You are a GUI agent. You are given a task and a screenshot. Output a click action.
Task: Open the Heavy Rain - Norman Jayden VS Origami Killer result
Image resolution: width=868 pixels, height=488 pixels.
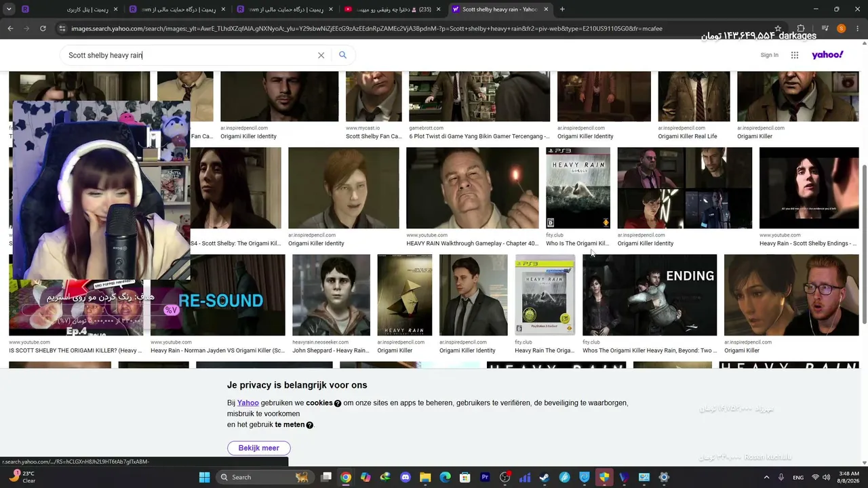coord(218,350)
